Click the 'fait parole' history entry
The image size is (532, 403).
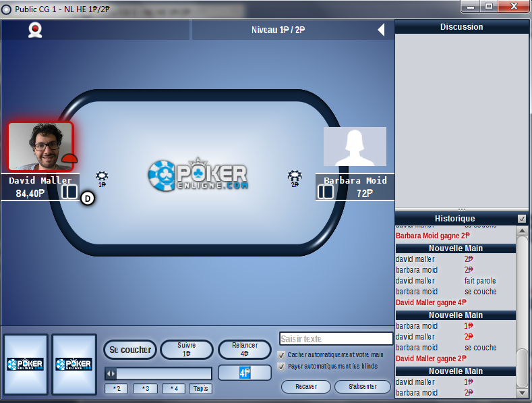click(x=480, y=281)
